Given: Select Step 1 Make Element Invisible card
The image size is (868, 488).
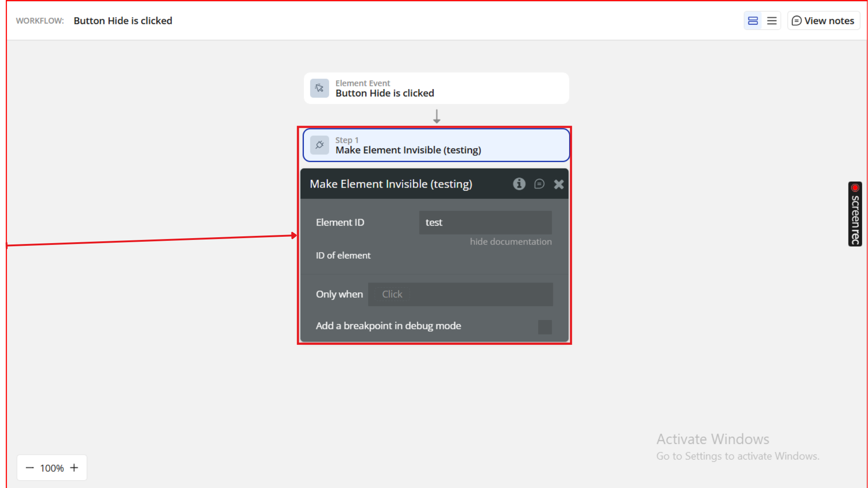Looking at the screenshot, I should (436, 145).
